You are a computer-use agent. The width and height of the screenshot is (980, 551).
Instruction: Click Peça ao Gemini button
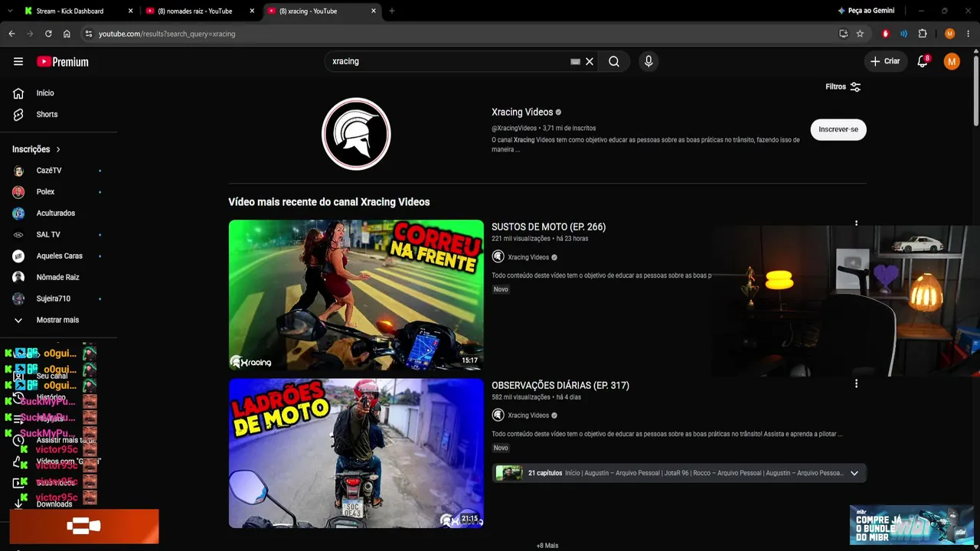(866, 11)
